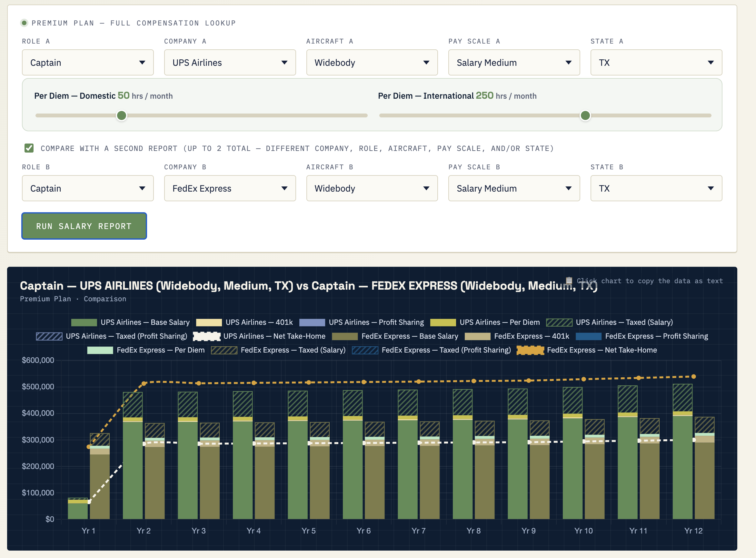Click the 'Premium Plan — Full Compensation Lookup' heading
Viewport: 756px width, 558px height.
coord(134,23)
